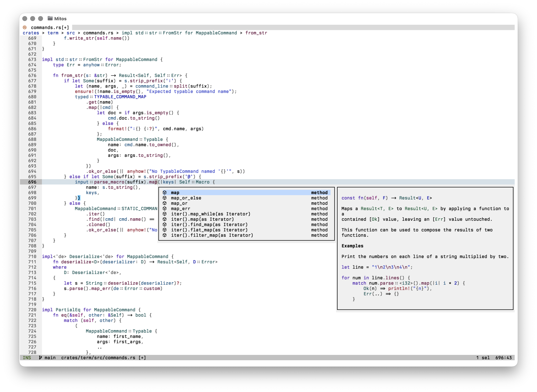
Task: Click term in the breadcrumb path
Action: tap(53, 33)
